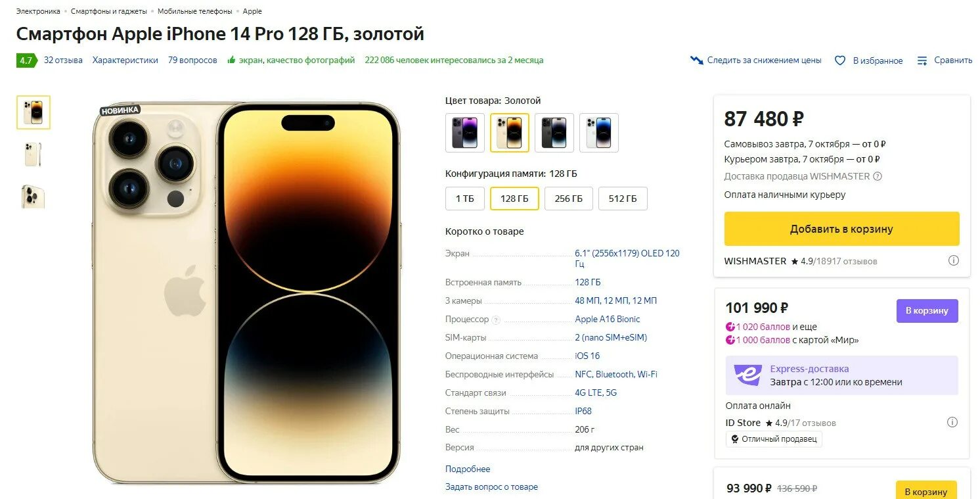Select the 256 ГБ memory option
Image resolution: width=980 pixels, height=499 pixels.
tap(568, 199)
